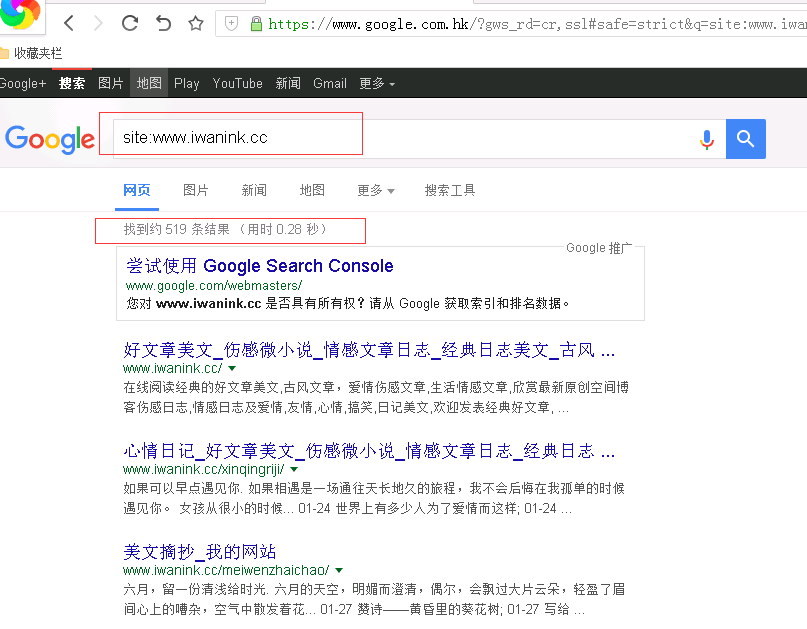Open 搜索工具 search tools
Image resolution: width=807 pixels, height=629 pixels.
click(x=450, y=190)
